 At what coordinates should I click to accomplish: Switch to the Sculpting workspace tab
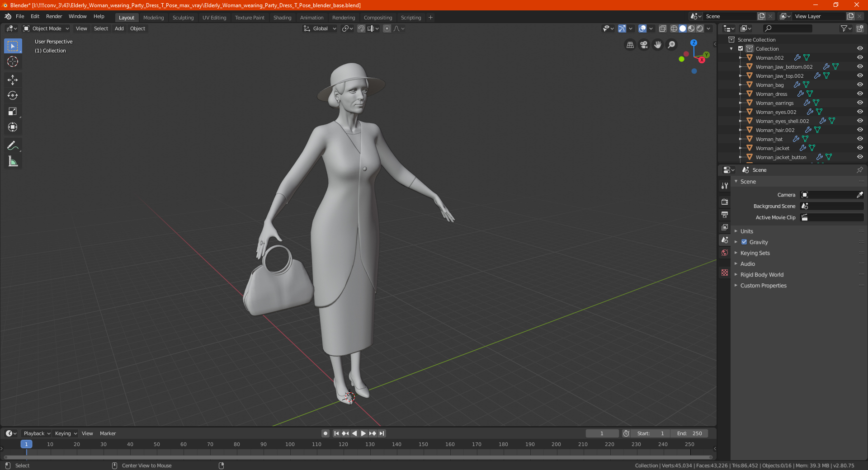click(183, 18)
